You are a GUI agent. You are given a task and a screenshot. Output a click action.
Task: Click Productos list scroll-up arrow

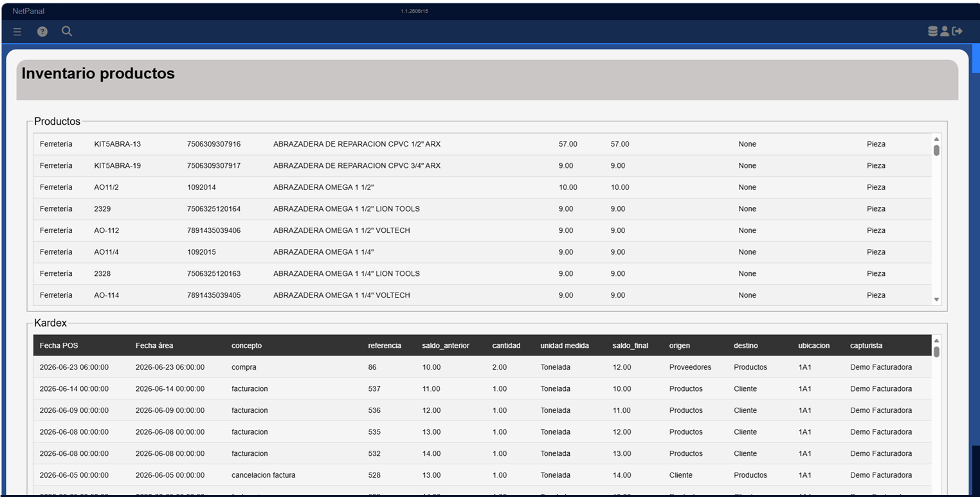(936, 139)
